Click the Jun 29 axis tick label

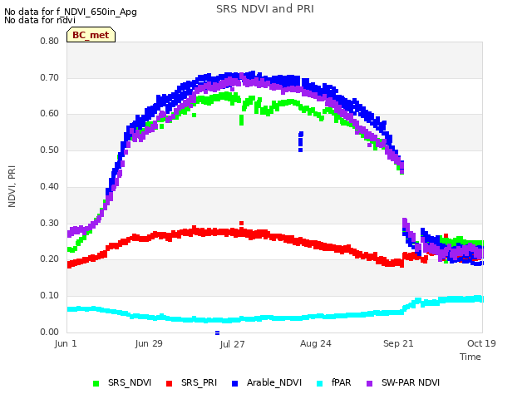click(149, 343)
